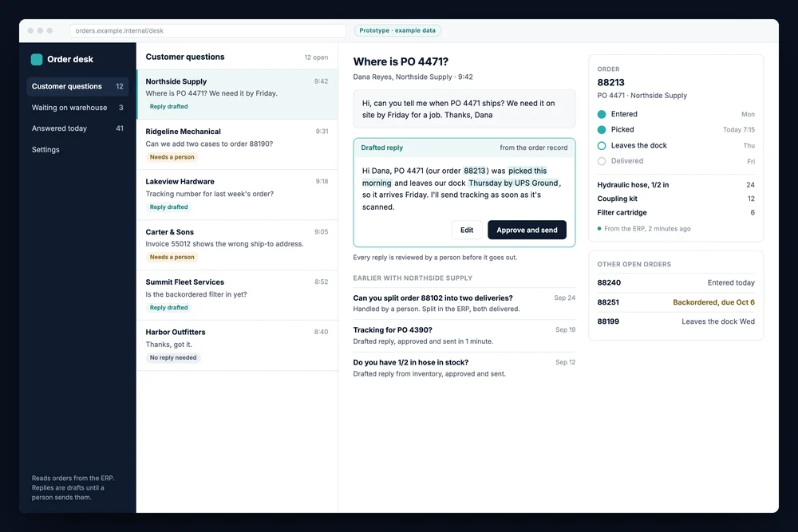The height and width of the screenshot is (532, 798).
Task: Click the Entered status dot in order timeline
Action: [602, 114]
